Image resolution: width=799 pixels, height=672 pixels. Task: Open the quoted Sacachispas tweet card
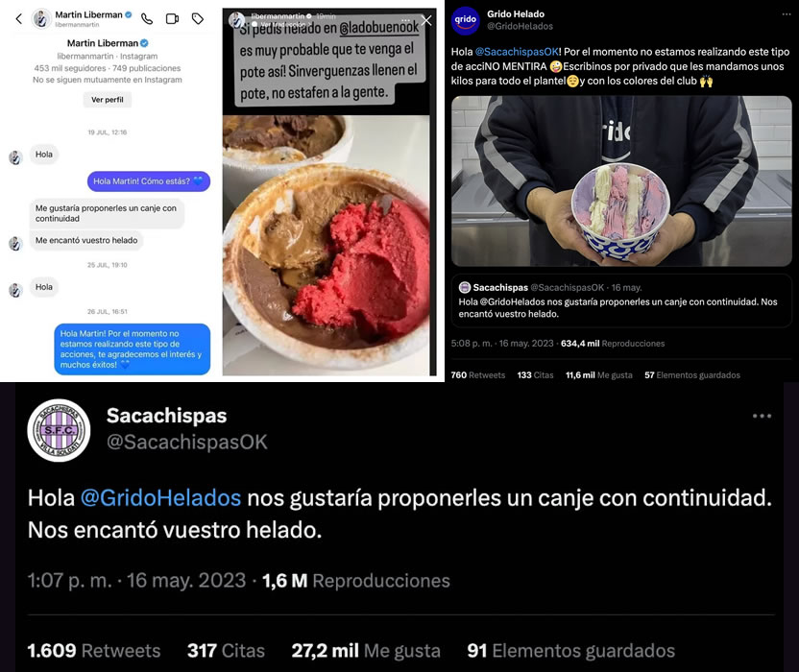[621, 300]
